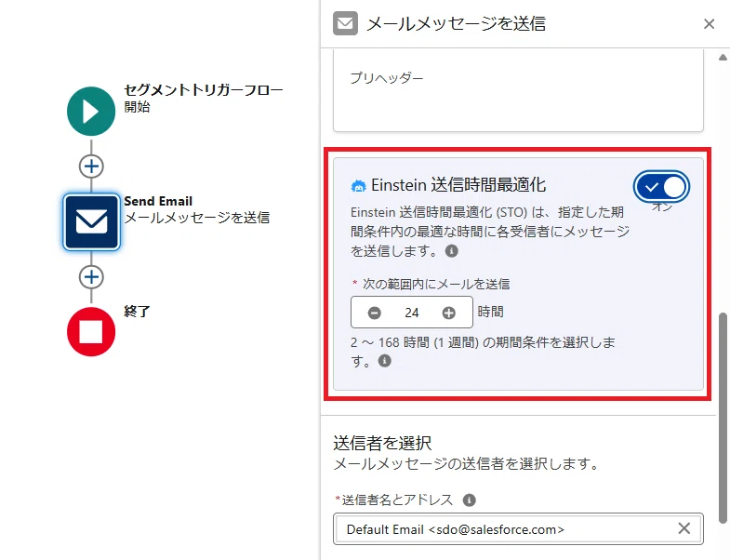Click the 'セグメントトリガーフロー' label

coord(204,89)
